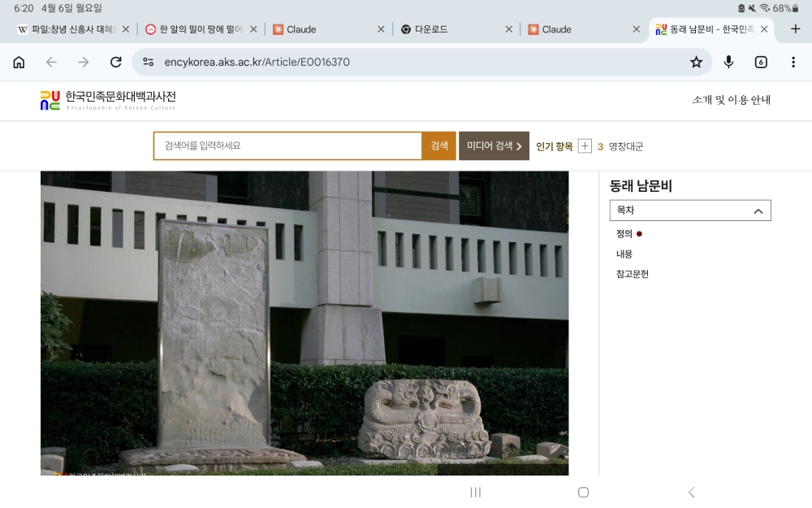Open the tab switcher showing 6 tabs

(761, 63)
